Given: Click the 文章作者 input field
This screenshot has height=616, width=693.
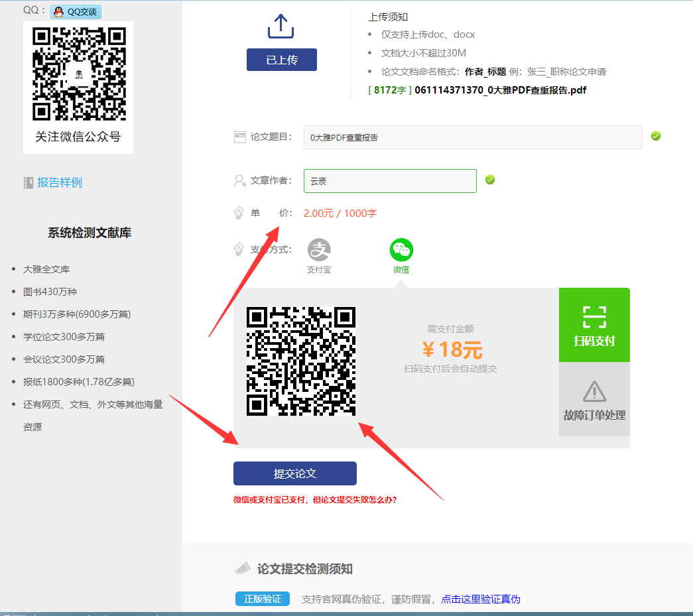Looking at the screenshot, I should point(390,181).
